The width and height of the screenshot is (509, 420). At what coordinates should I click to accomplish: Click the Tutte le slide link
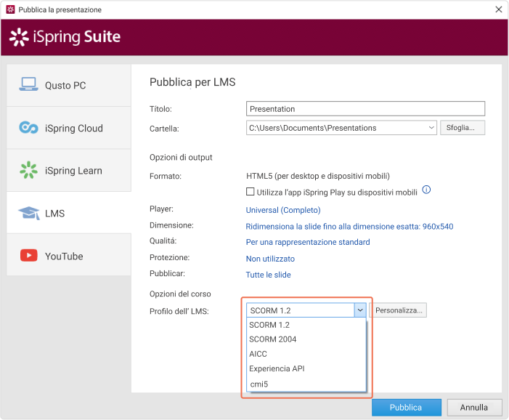click(268, 275)
